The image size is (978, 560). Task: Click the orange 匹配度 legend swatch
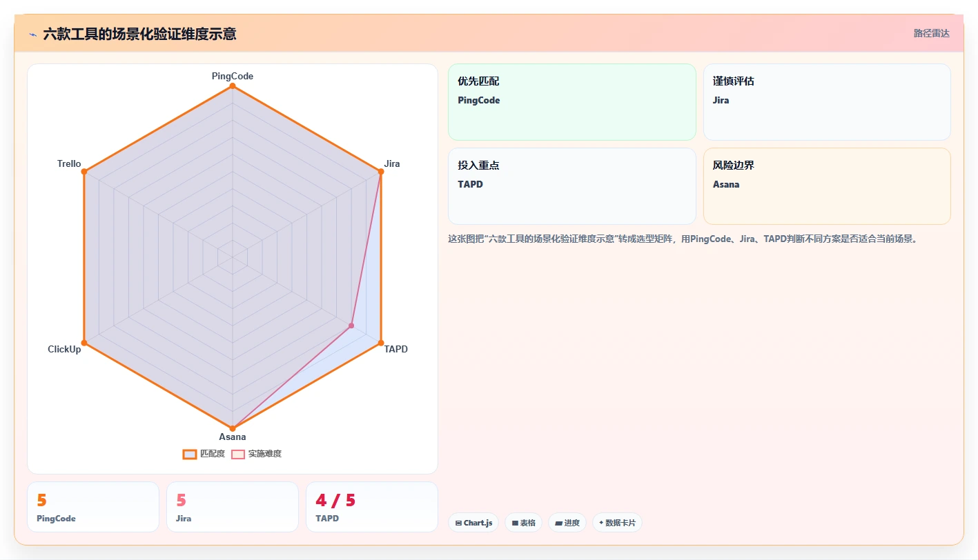coord(190,454)
